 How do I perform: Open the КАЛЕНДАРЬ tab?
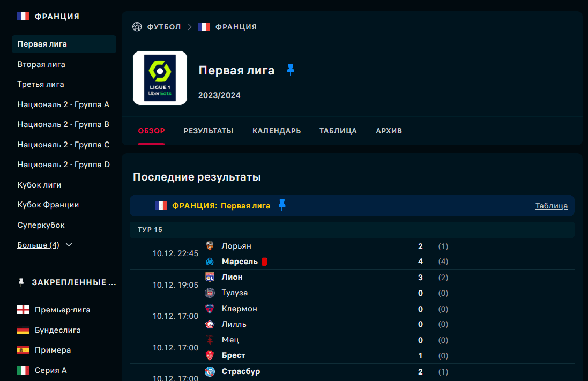[277, 131]
